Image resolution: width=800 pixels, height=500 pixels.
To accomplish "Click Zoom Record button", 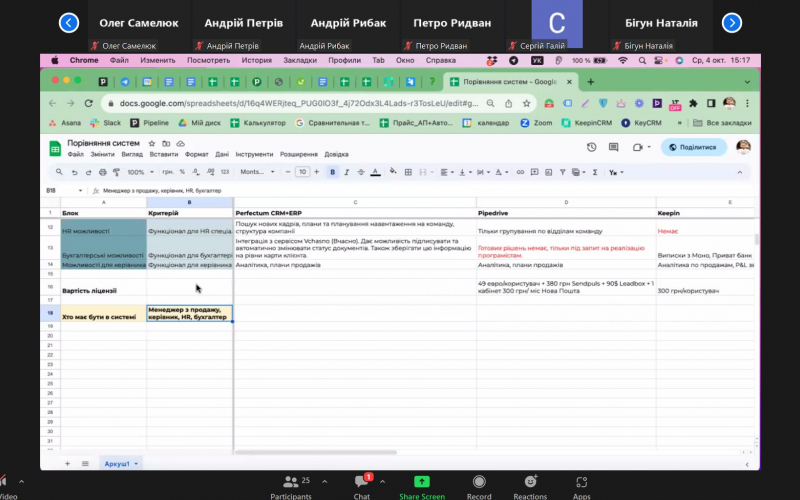I will (479, 487).
